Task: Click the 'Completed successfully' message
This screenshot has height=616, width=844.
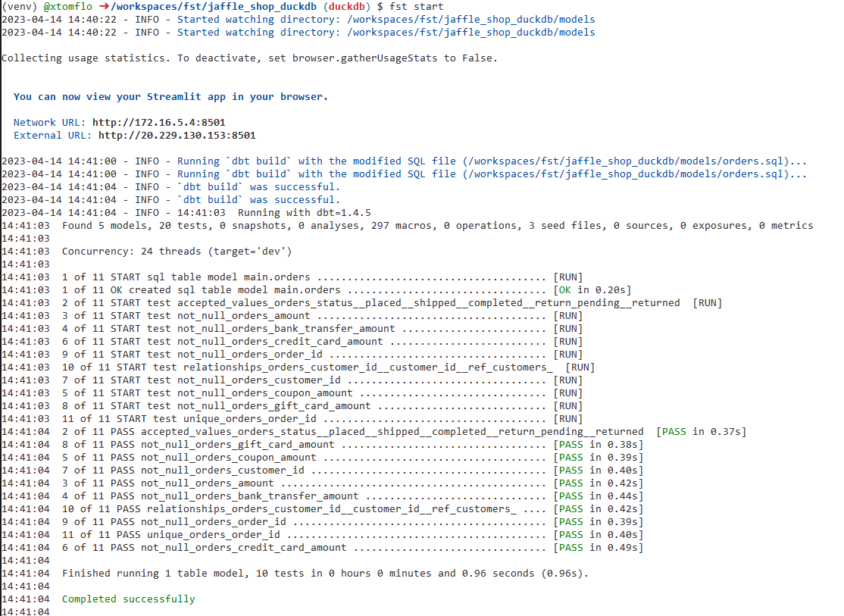Action: point(129,599)
